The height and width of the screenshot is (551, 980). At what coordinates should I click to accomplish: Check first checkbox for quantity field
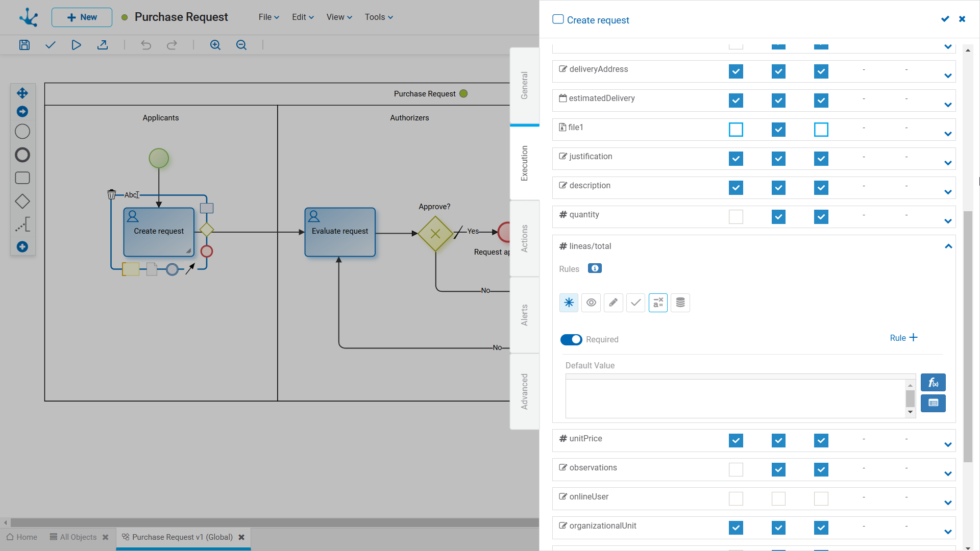pyautogui.click(x=736, y=217)
